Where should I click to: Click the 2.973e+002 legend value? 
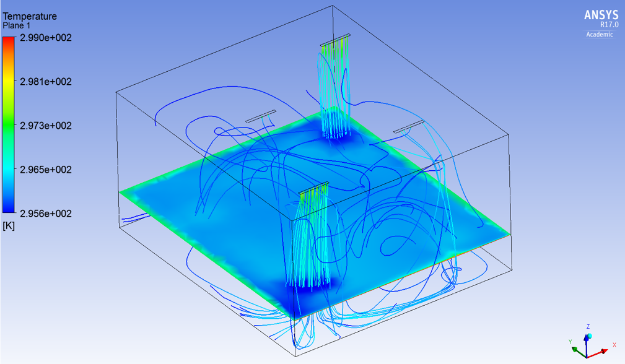click(46, 126)
